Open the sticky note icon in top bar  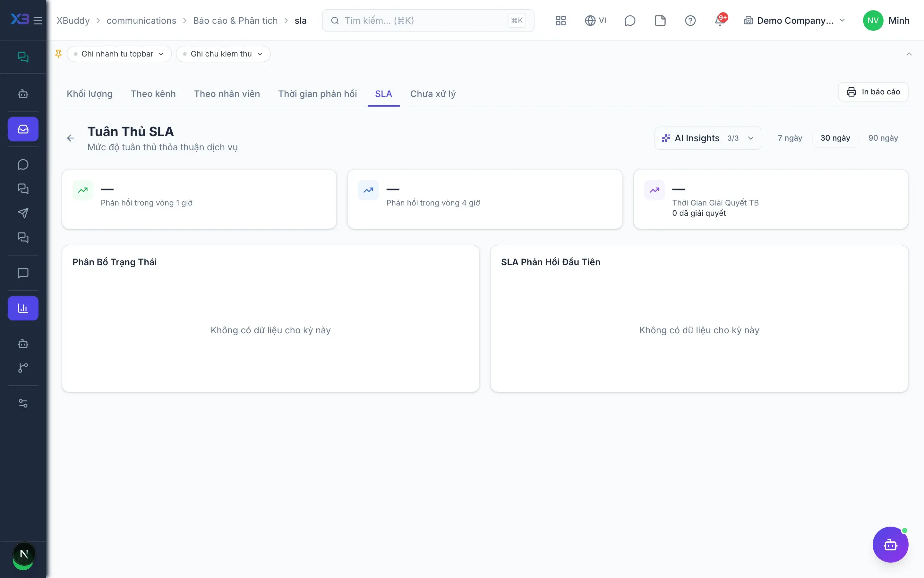click(660, 21)
